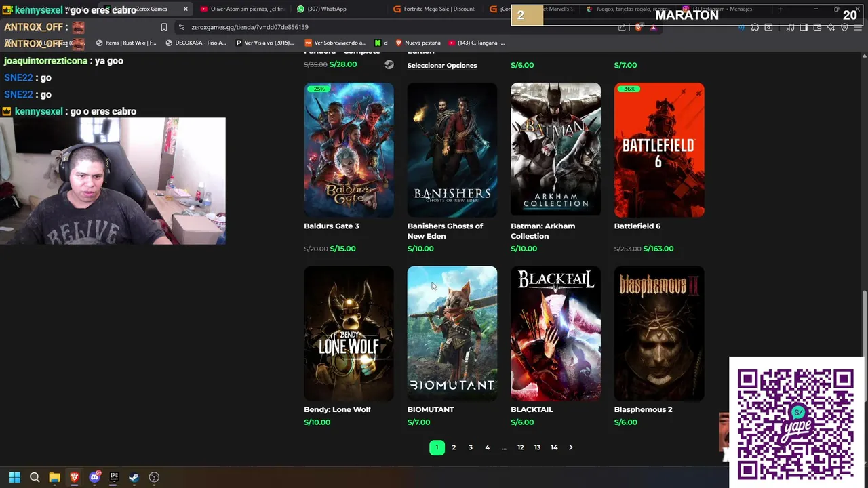Click Batman: Arkham Collection title
This screenshot has height=488, width=868.
[542, 231]
